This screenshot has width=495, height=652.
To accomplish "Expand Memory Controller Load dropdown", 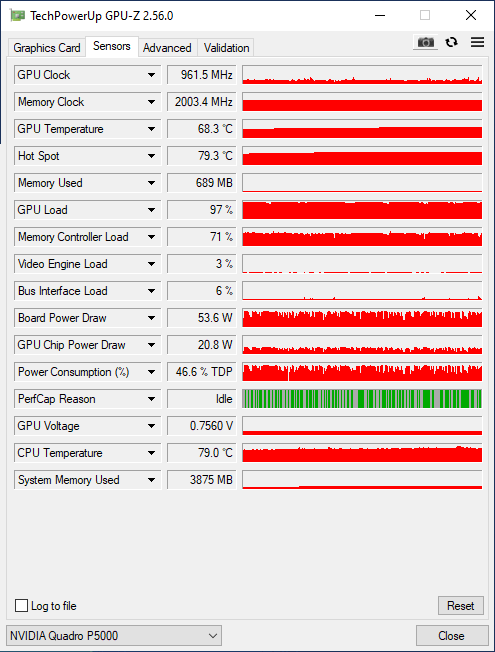I will click(x=151, y=237).
